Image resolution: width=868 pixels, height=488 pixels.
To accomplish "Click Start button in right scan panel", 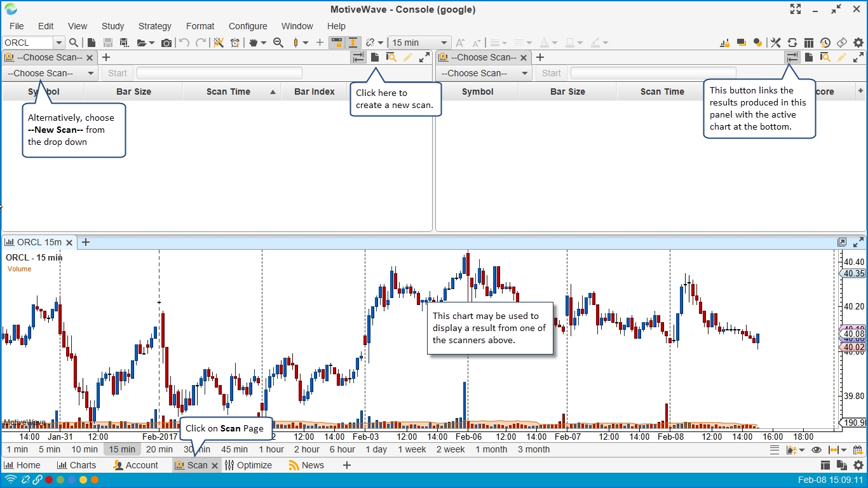I will pyautogui.click(x=552, y=73).
